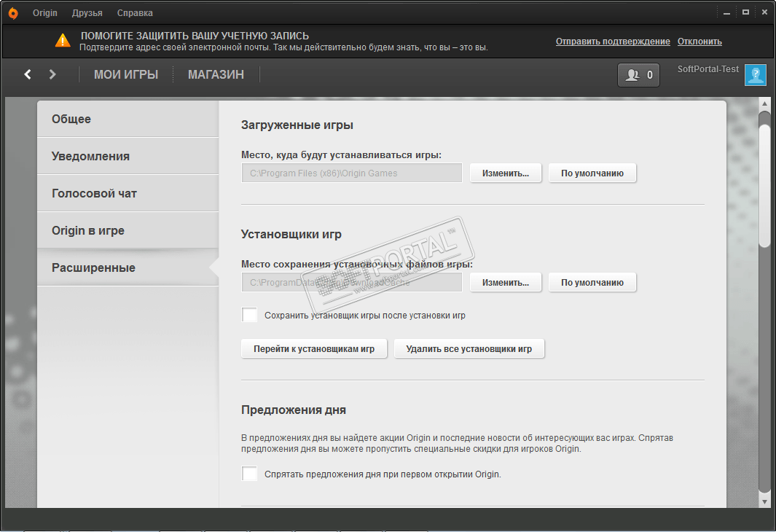Click По умолчанию for games install location

(x=592, y=173)
